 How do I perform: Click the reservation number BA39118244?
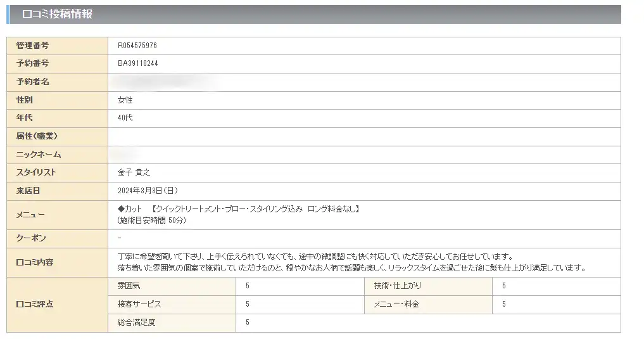click(137, 63)
